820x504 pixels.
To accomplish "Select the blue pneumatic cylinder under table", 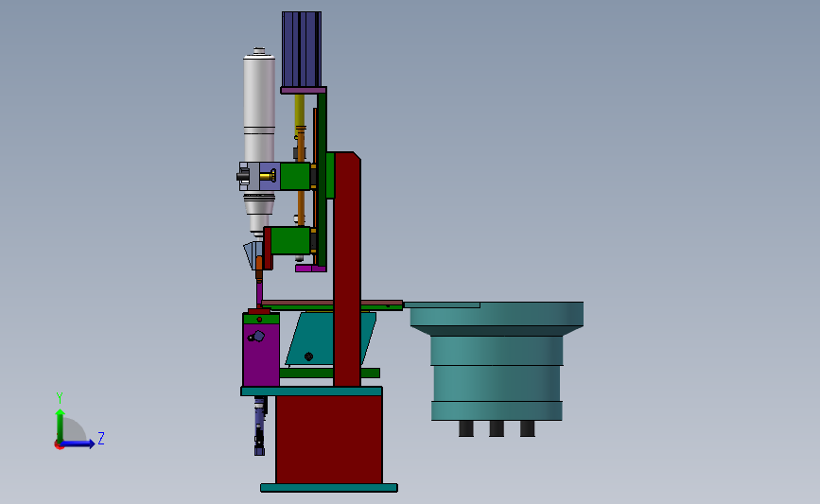I will [x=260, y=426].
